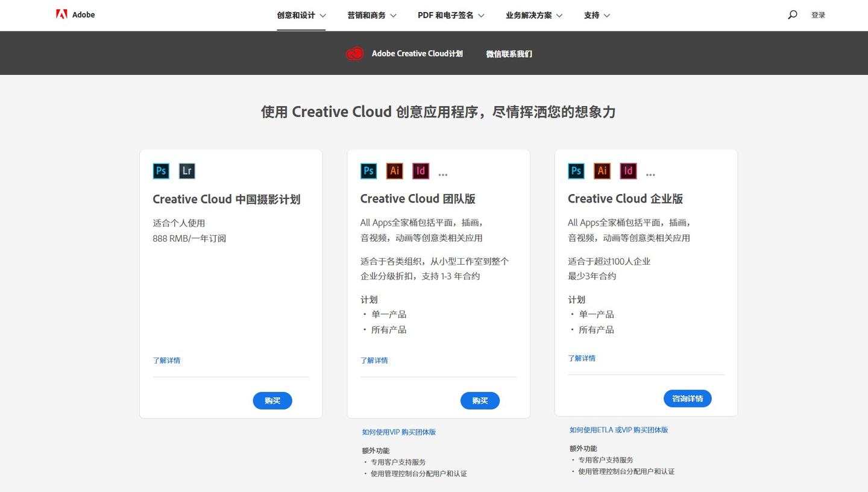Image resolution: width=868 pixels, height=492 pixels.
Task: Click the Creative Cloud logo in the banner
Action: [355, 53]
